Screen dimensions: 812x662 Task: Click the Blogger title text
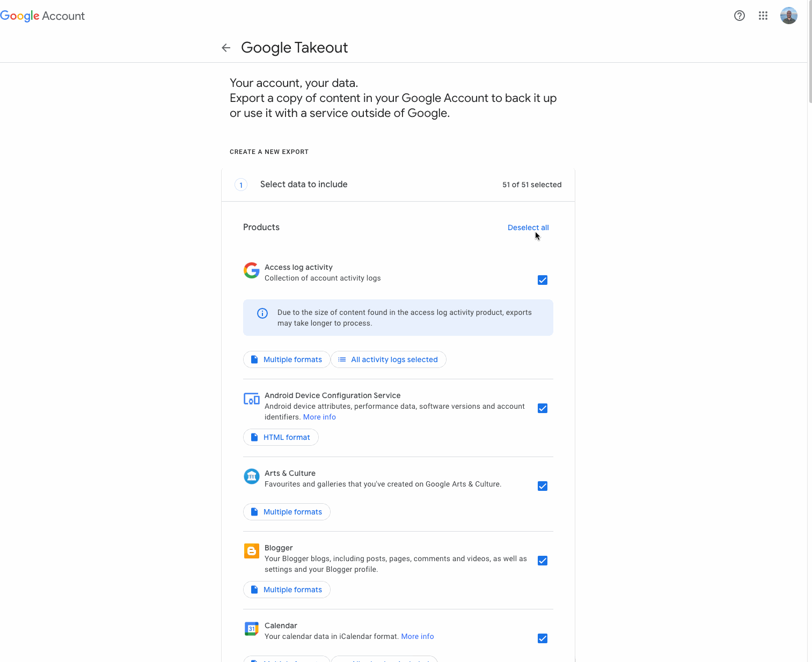(279, 548)
